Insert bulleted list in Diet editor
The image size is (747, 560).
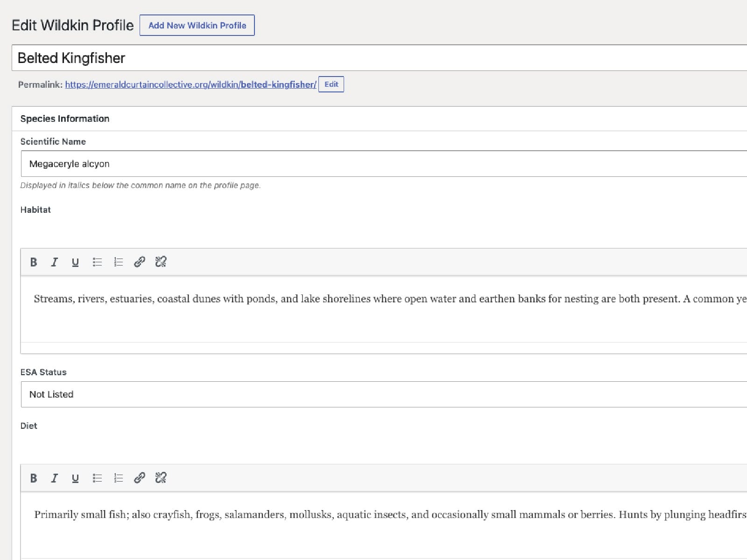(97, 478)
